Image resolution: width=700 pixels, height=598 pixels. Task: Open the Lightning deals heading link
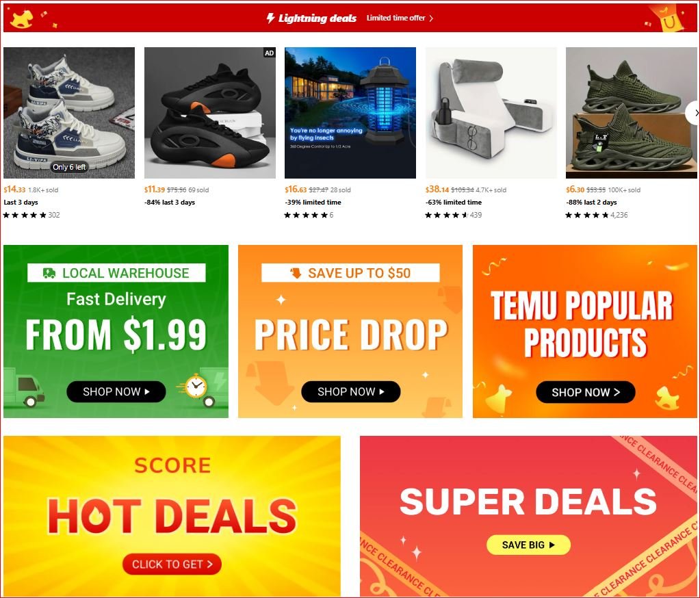pos(317,18)
